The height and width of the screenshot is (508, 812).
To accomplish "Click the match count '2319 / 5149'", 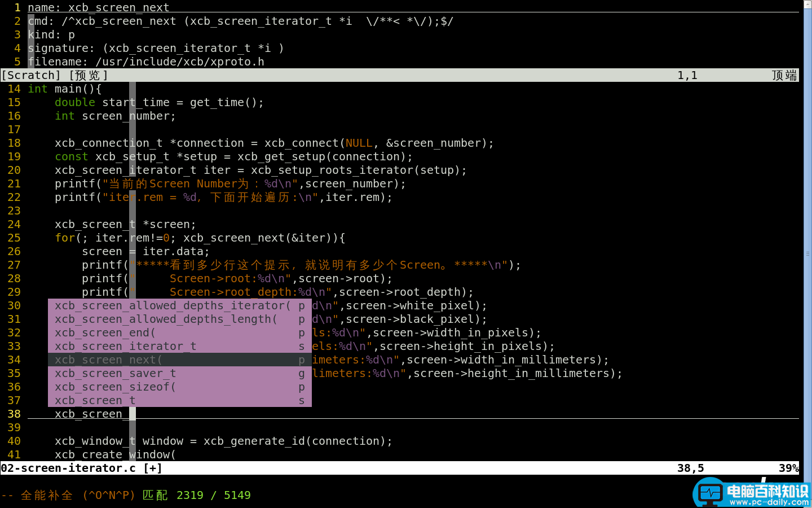I will pos(214,495).
